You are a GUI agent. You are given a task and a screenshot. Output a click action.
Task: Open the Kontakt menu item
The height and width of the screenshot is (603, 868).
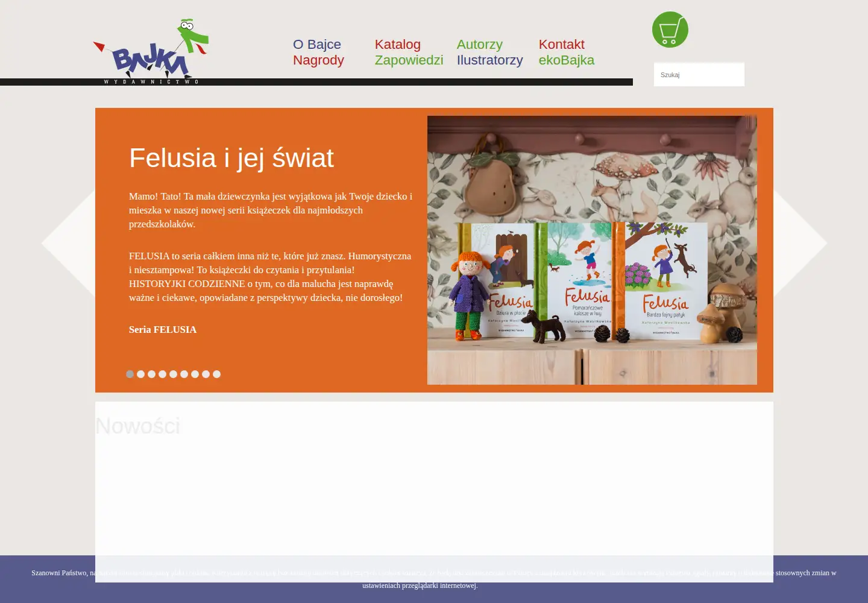coord(561,44)
